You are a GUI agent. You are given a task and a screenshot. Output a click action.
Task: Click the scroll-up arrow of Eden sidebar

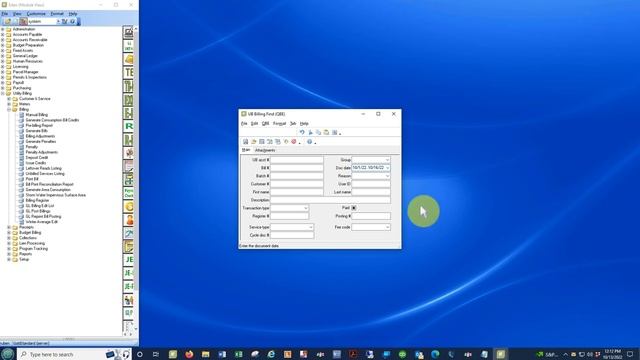(136, 29)
